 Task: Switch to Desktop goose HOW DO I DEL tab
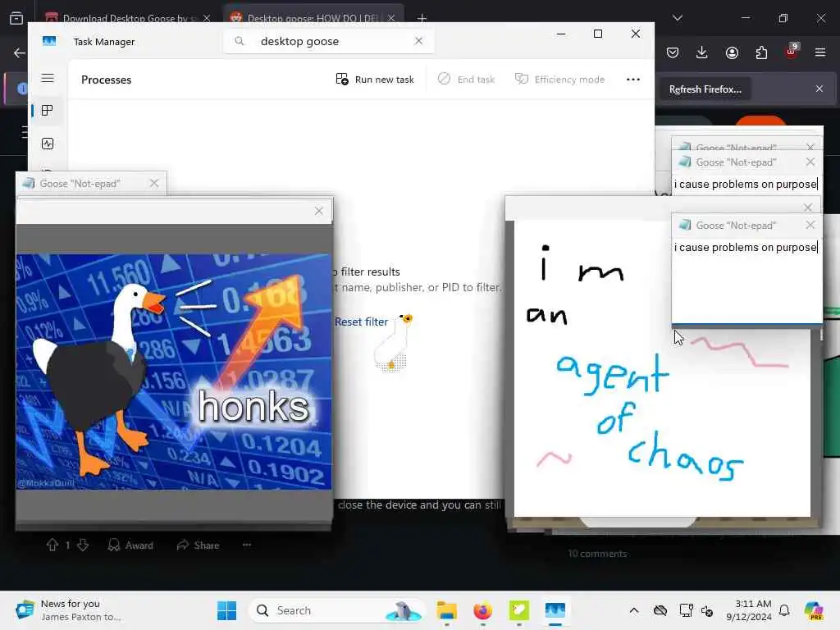[313, 17]
